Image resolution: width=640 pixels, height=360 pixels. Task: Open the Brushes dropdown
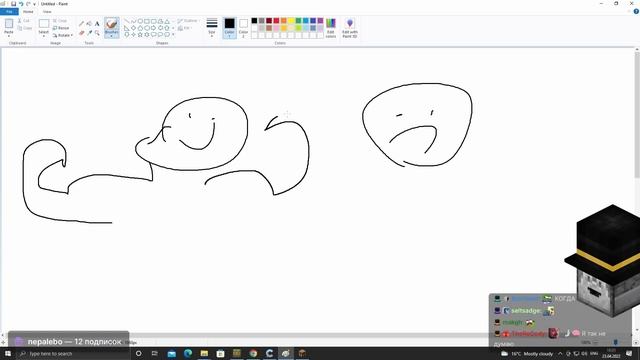[x=111, y=28]
